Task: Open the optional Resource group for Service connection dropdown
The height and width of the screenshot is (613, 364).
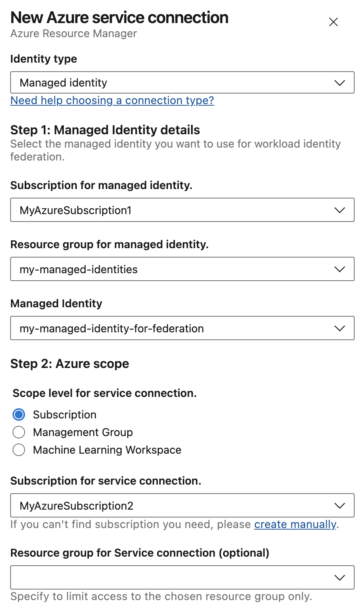Action: pos(182,577)
